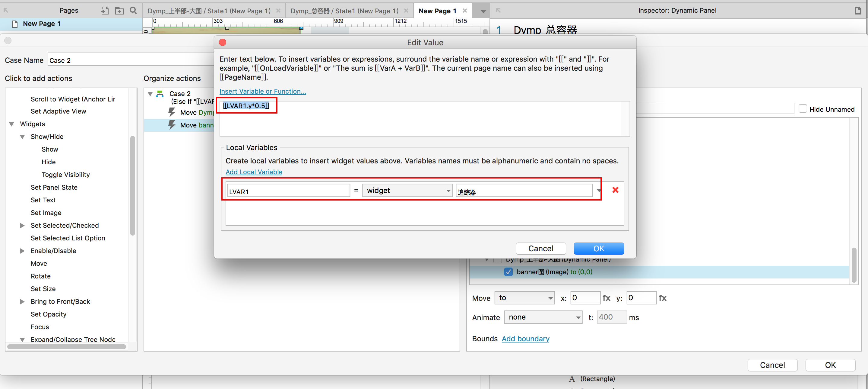
Task: Click Insert Variable or Function link
Action: [x=262, y=92]
